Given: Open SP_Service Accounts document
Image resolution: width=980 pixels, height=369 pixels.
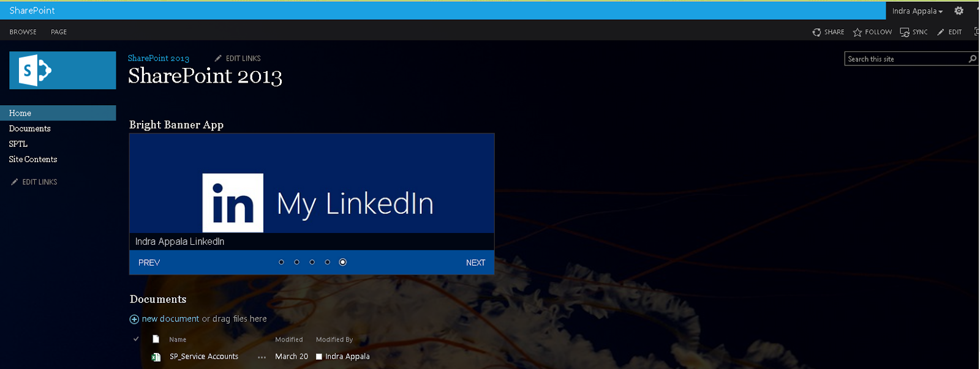Looking at the screenshot, I should (204, 357).
